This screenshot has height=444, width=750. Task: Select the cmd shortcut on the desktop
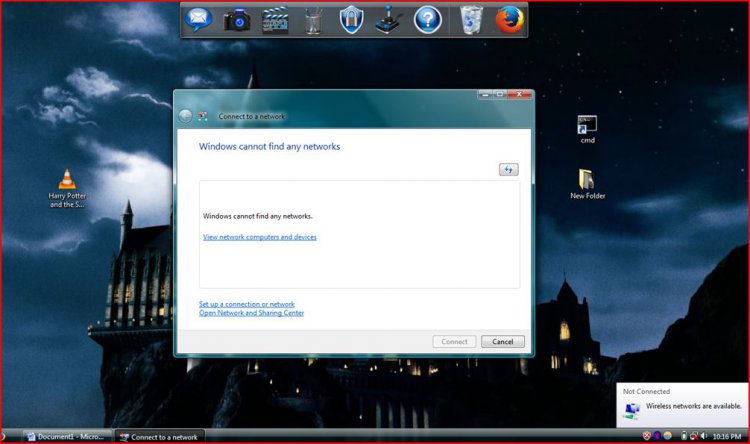pyautogui.click(x=587, y=129)
